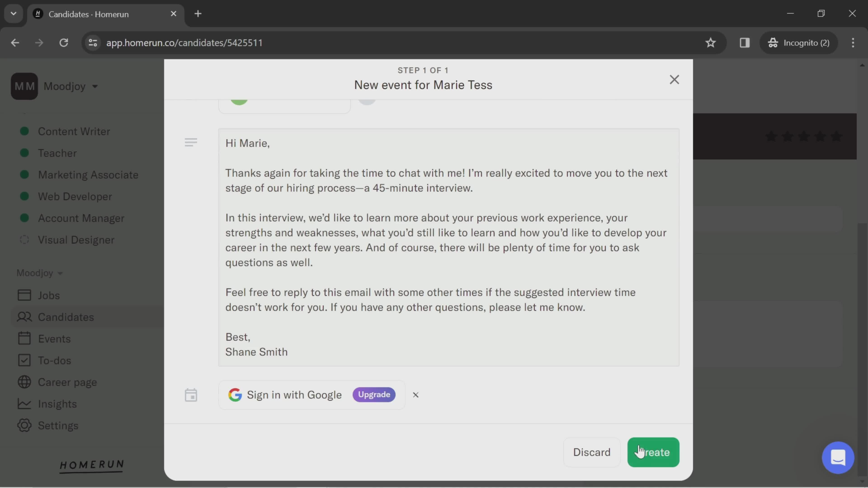Click the address bar URL
868x488 pixels.
pos(184,43)
